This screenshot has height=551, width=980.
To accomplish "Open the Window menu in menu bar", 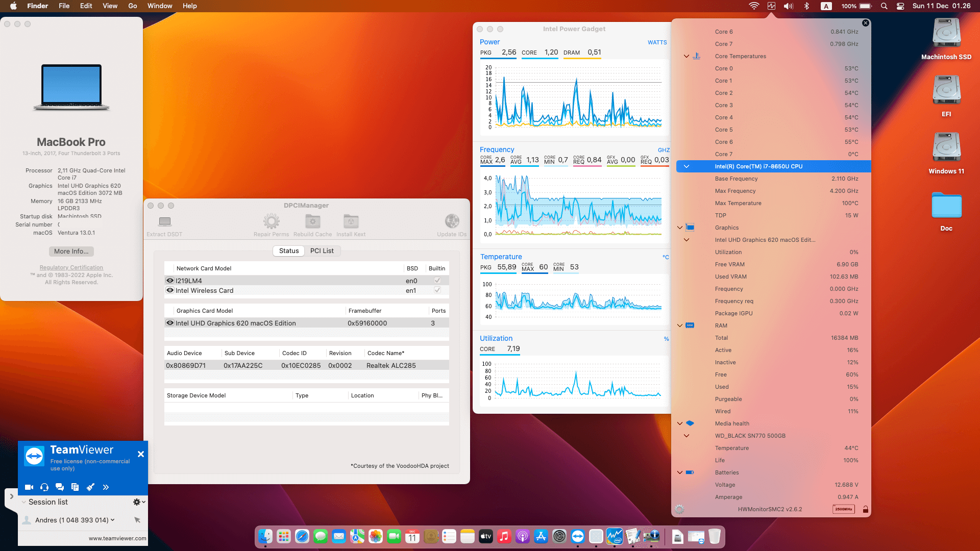I will point(160,6).
